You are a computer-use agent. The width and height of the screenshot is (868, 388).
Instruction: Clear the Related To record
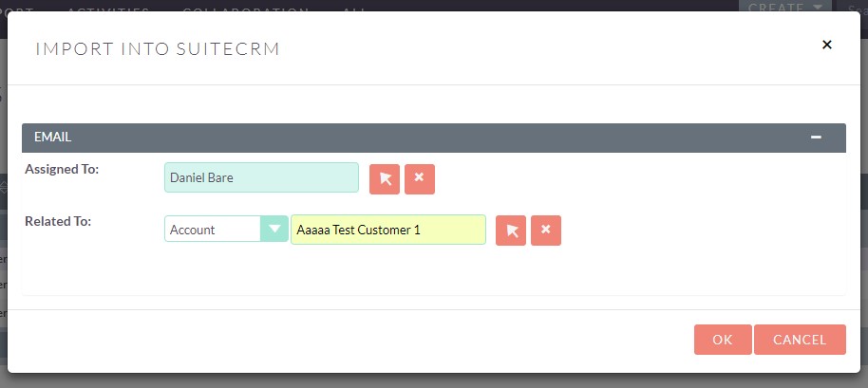(x=546, y=231)
